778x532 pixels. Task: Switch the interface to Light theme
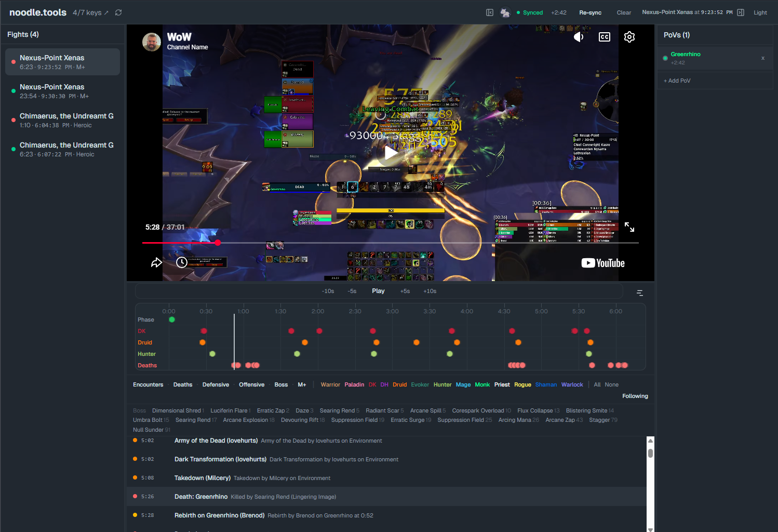760,12
